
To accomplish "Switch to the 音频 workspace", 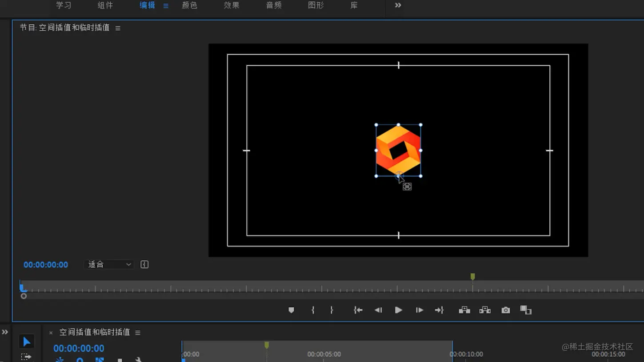I will [274, 5].
